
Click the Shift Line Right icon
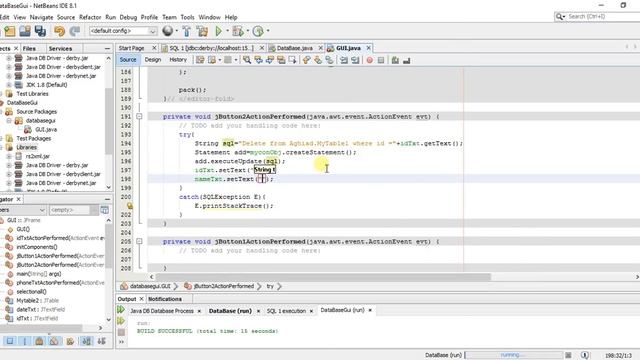pos(355,60)
